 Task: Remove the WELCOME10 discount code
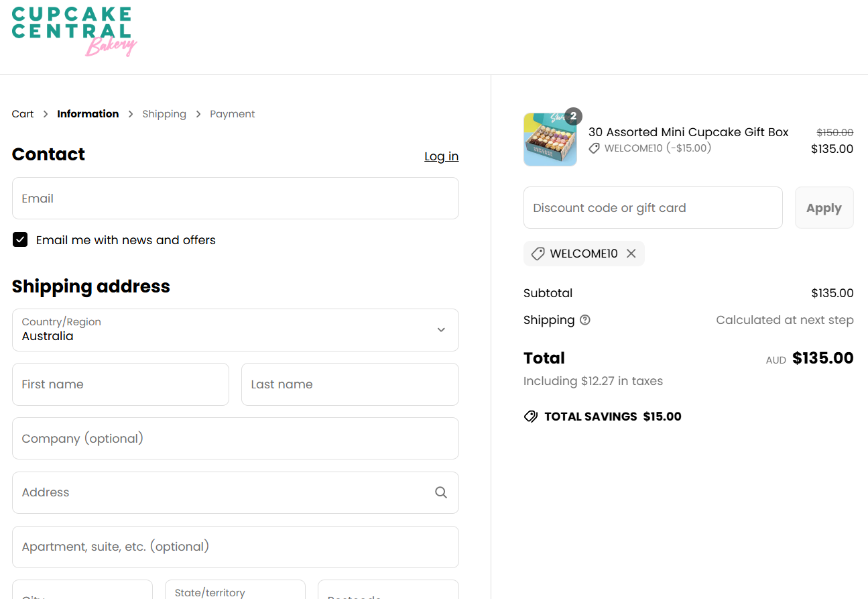631,253
